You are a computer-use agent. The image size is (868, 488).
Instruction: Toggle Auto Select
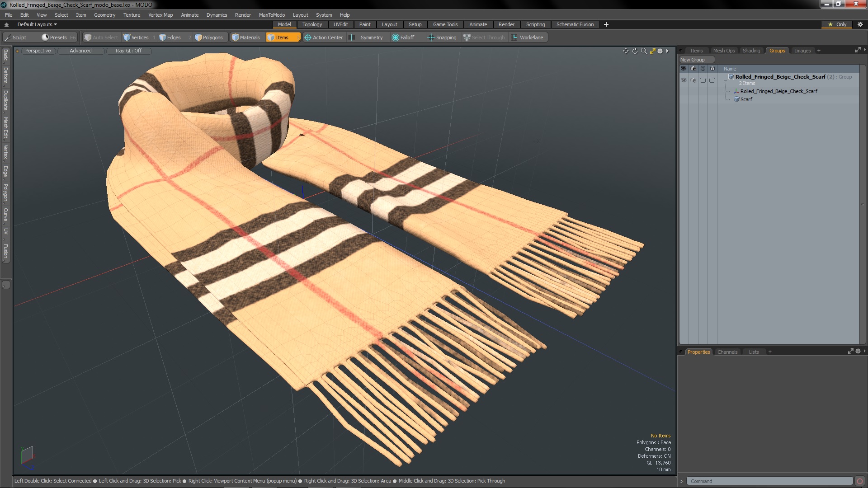click(x=101, y=38)
